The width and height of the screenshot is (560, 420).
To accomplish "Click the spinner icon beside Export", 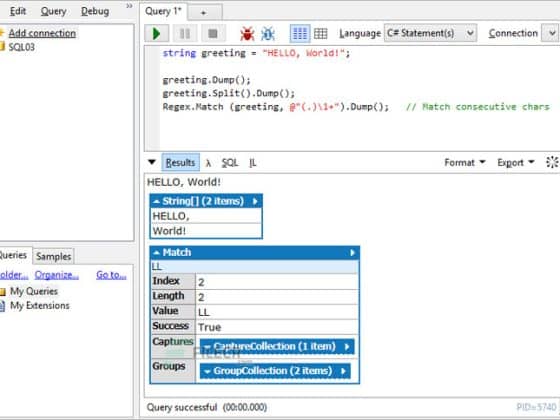I will 552,162.
